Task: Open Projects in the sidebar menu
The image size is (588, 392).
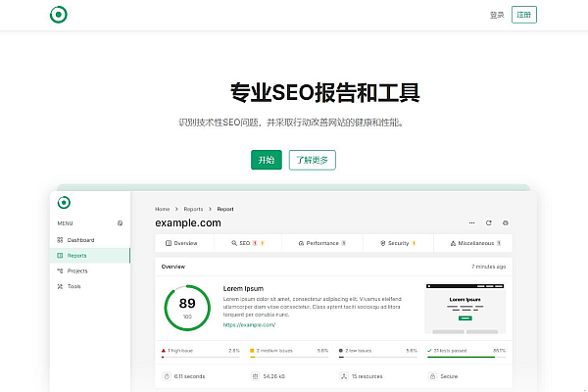Action: pyautogui.click(x=90, y=270)
